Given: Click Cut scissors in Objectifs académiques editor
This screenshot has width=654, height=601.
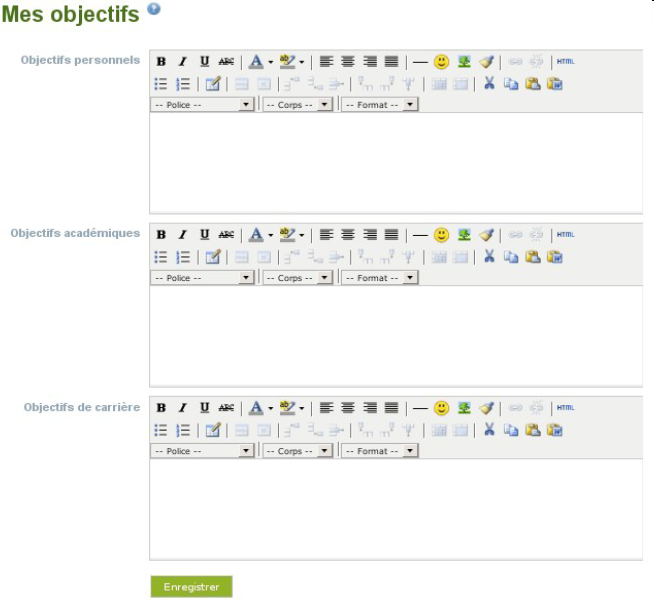Looking at the screenshot, I should tap(489, 256).
